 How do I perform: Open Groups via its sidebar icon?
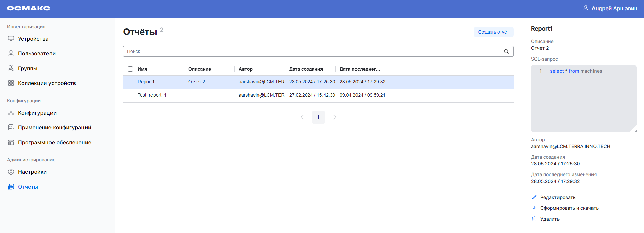(x=11, y=69)
